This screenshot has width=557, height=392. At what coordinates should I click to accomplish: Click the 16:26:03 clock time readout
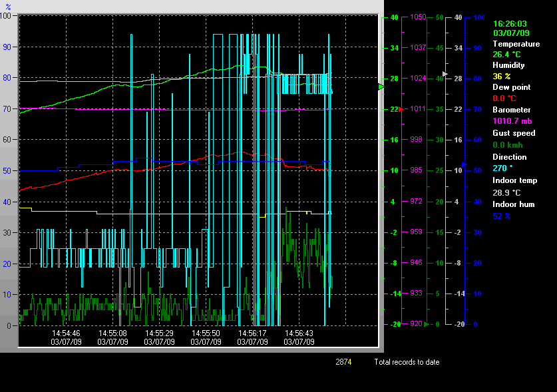[x=510, y=23]
